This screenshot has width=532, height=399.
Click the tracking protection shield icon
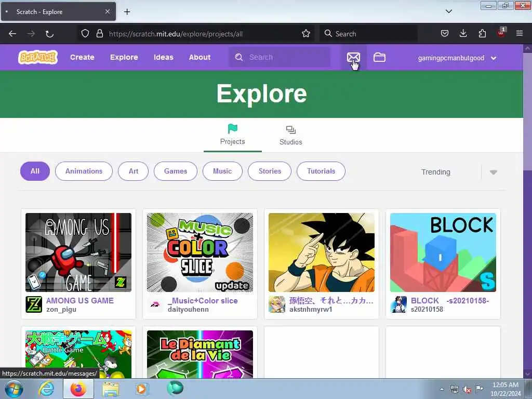click(85, 33)
